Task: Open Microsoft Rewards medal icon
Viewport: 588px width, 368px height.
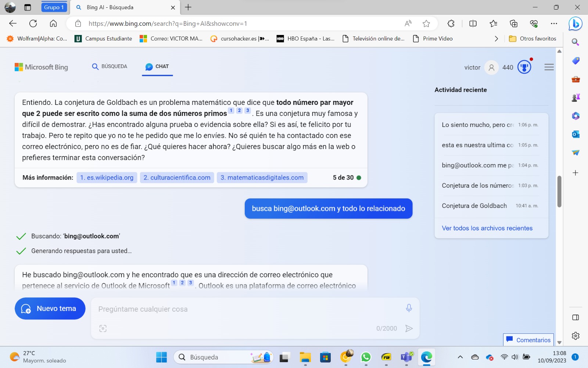Action: [524, 67]
